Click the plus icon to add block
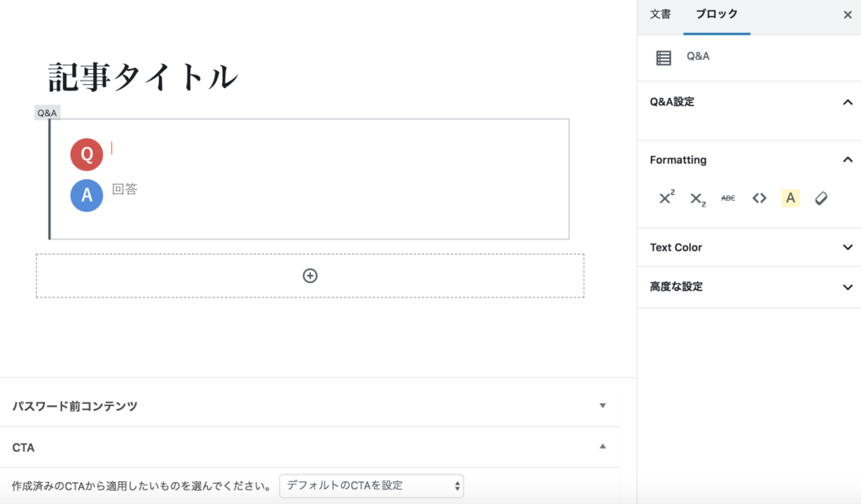 [310, 276]
